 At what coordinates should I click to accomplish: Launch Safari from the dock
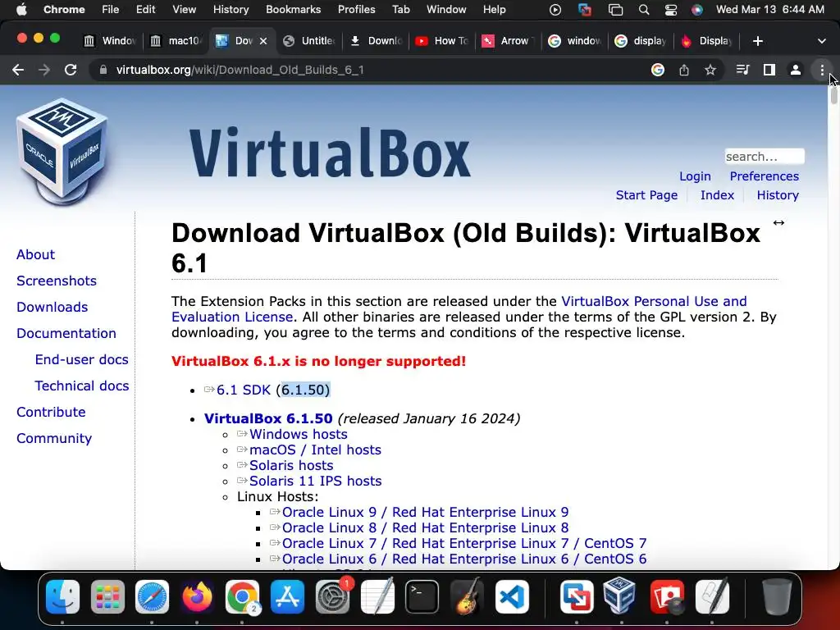(152, 597)
